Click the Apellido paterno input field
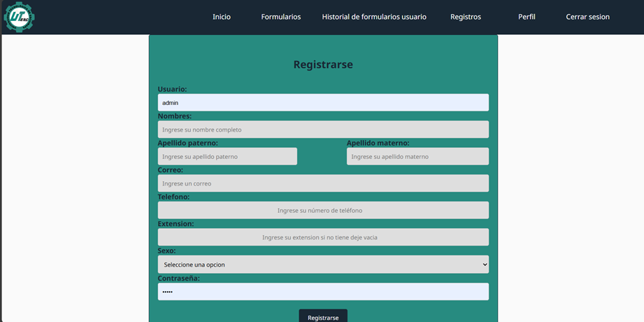Screen dimensions: 644x322 point(227,157)
